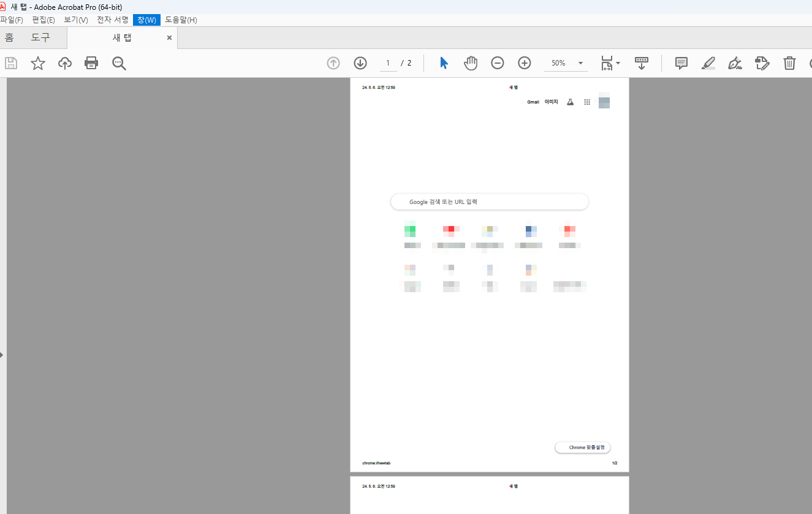Click the Delete pages trash icon

coord(789,62)
